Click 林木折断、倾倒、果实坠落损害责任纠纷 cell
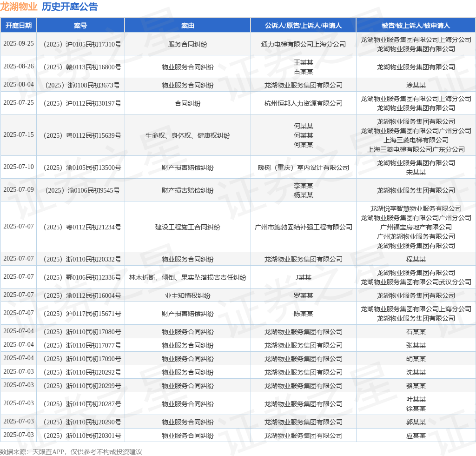Screen dimensions: 476x456 click(188, 277)
